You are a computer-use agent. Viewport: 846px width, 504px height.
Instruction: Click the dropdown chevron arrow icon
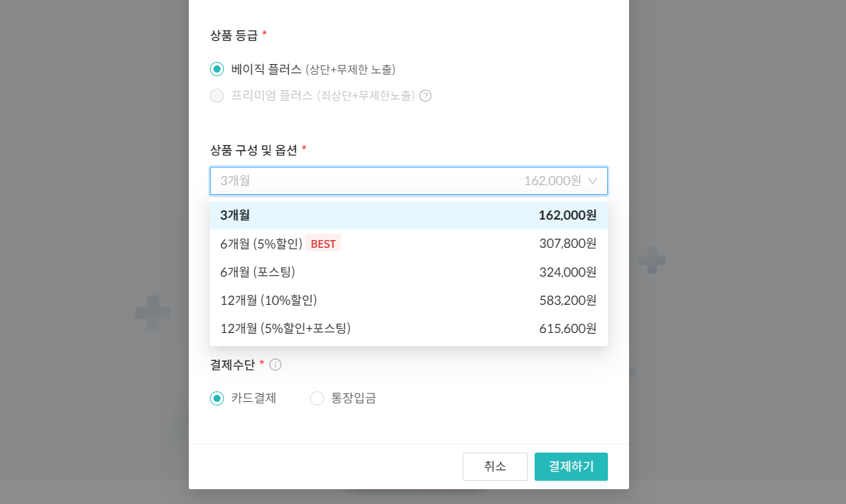pyautogui.click(x=592, y=181)
